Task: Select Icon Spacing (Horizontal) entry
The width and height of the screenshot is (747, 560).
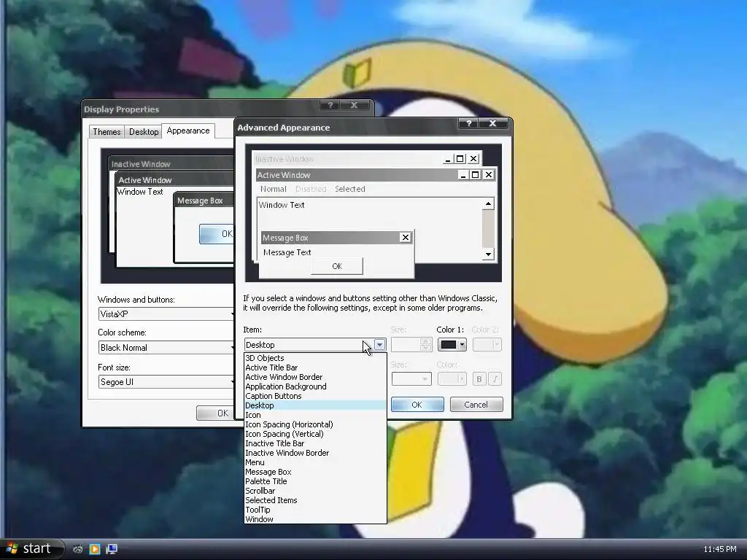Action: pyautogui.click(x=315, y=424)
